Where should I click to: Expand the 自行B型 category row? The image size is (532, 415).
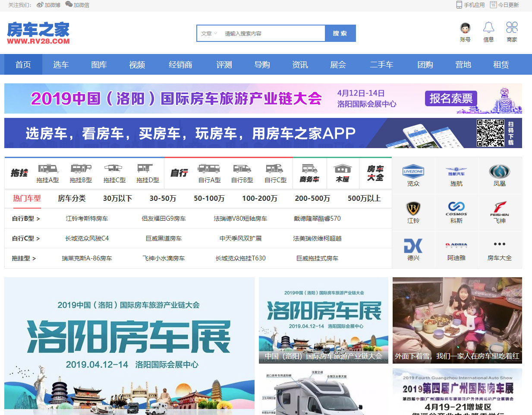pyautogui.click(x=26, y=219)
